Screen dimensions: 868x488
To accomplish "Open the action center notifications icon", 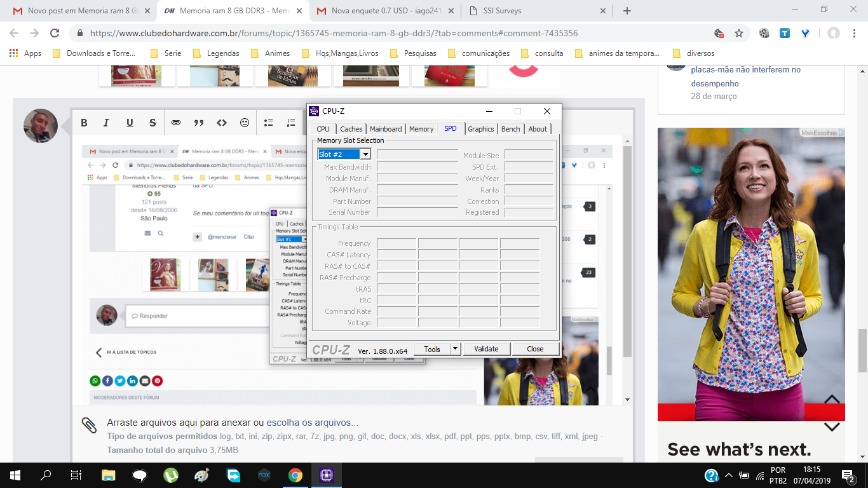I will [848, 475].
